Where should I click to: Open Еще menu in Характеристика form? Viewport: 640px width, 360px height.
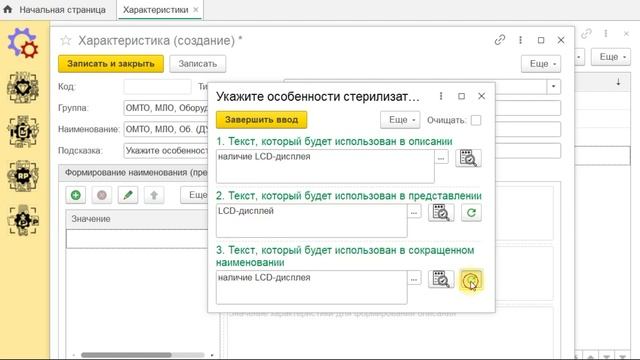tap(541, 64)
